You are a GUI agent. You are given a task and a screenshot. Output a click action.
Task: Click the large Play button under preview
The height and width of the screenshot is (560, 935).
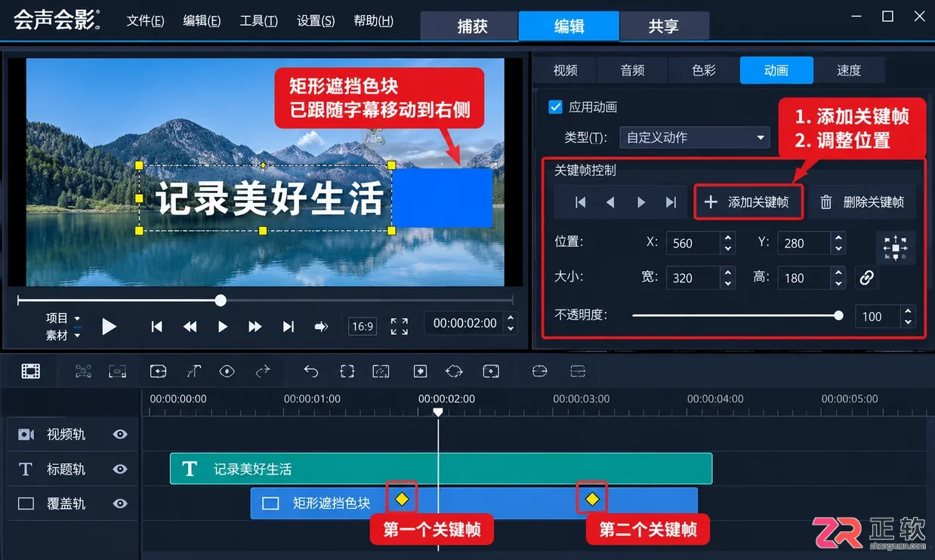click(x=110, y=326)
